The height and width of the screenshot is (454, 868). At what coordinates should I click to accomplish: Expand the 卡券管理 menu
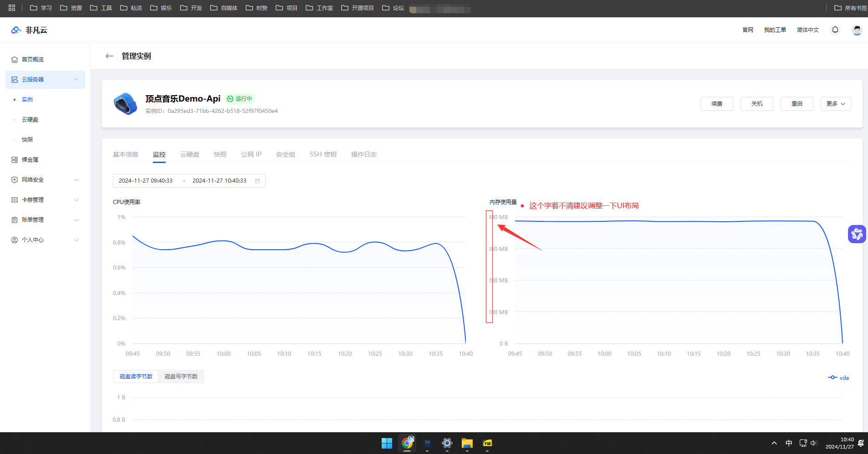[x=76, y=200]
